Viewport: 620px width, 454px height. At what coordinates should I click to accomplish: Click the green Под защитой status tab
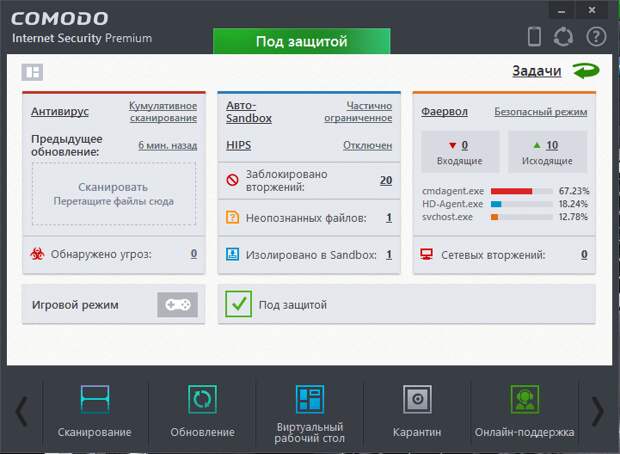(x=302, y=41)
